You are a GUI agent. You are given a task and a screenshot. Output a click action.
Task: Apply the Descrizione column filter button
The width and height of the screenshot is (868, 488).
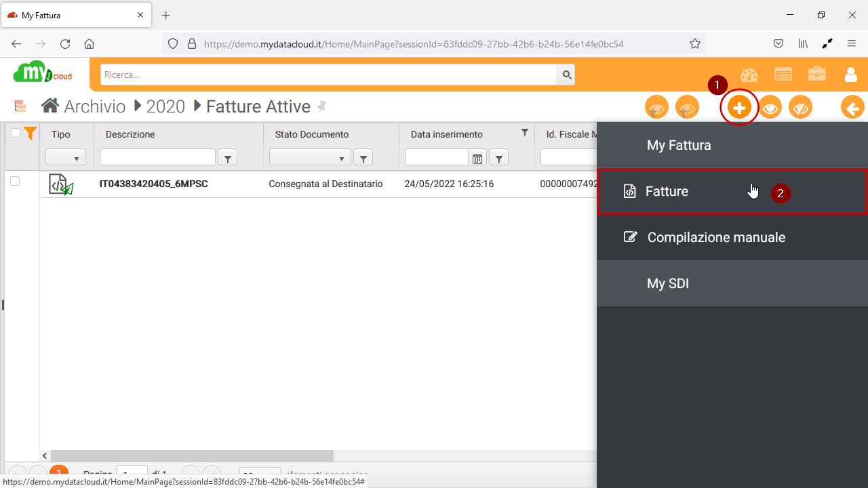tap(228, 158)
